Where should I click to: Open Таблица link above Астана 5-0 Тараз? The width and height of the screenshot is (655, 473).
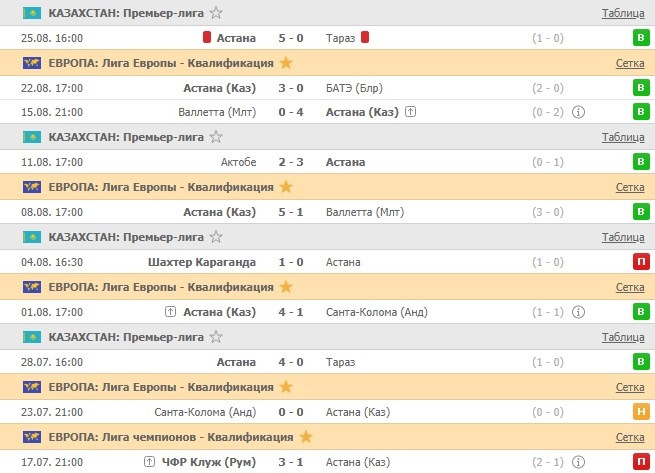tap(623, 13)
